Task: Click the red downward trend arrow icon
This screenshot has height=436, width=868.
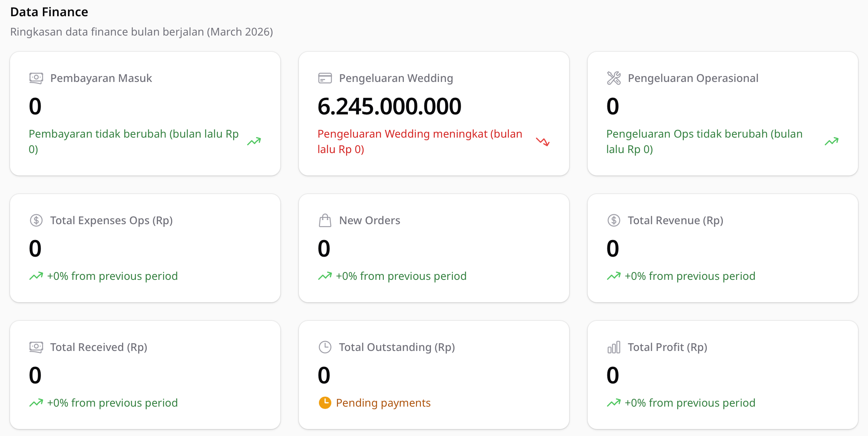Action: point(542,141)
